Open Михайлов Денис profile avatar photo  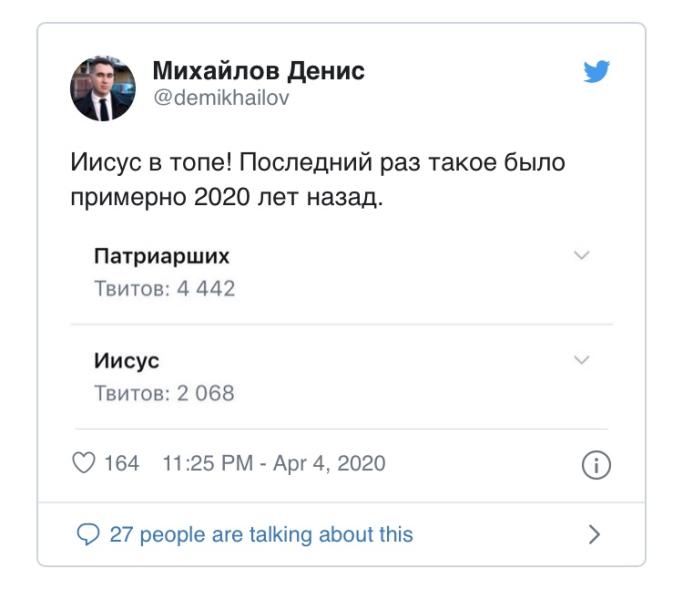102,87
